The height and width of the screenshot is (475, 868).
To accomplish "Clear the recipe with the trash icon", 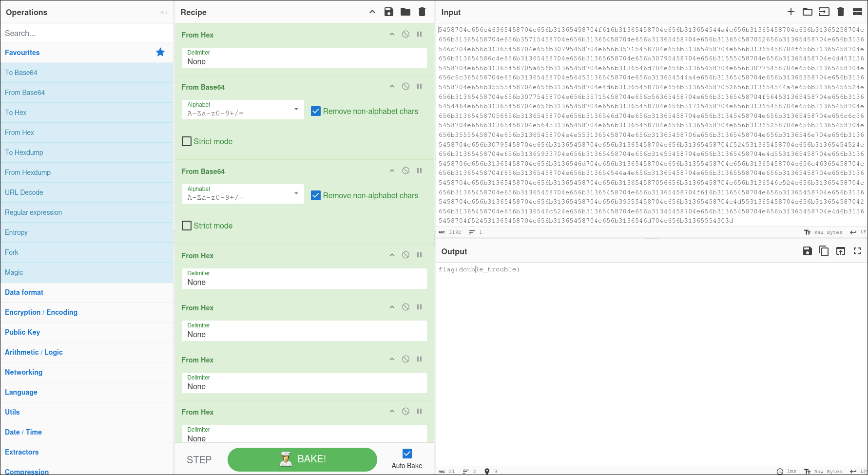I will coord(422,12).
